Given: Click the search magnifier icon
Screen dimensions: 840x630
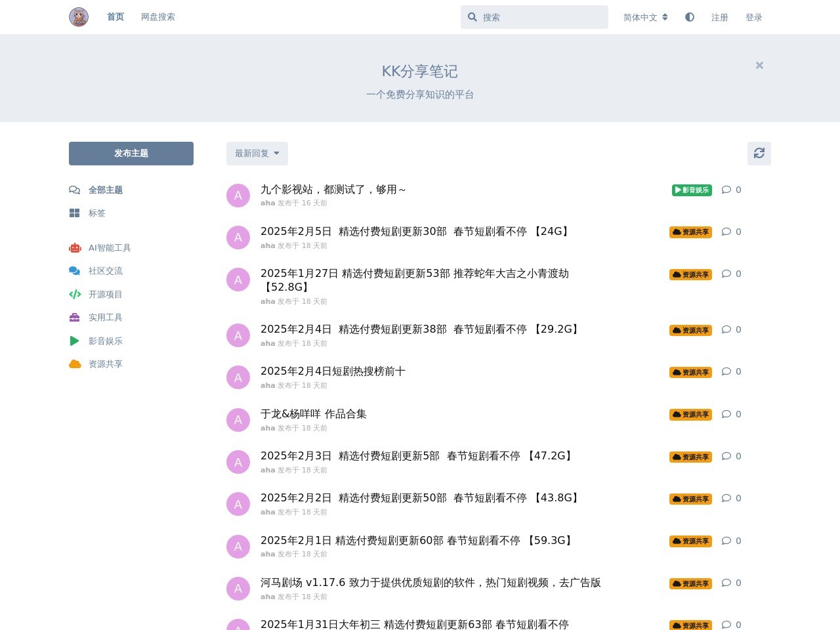Looking at the screenshot, I should [x=472, y=17].
